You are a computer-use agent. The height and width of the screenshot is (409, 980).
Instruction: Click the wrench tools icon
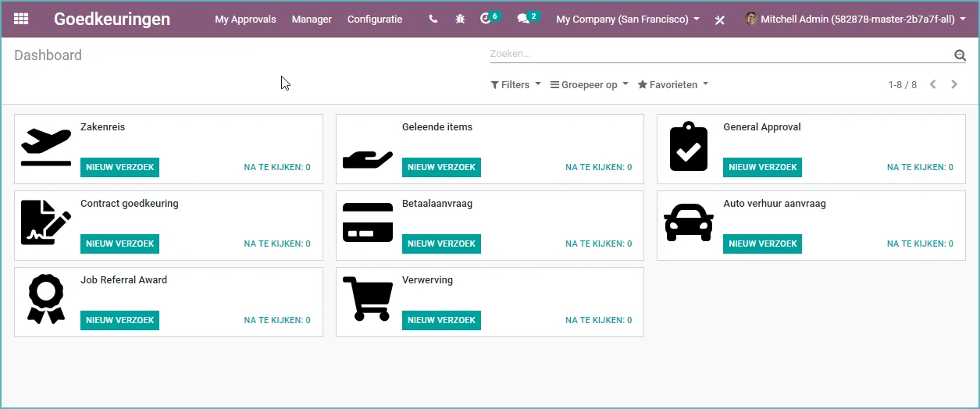pyautogui.click(x=720, y=20)
